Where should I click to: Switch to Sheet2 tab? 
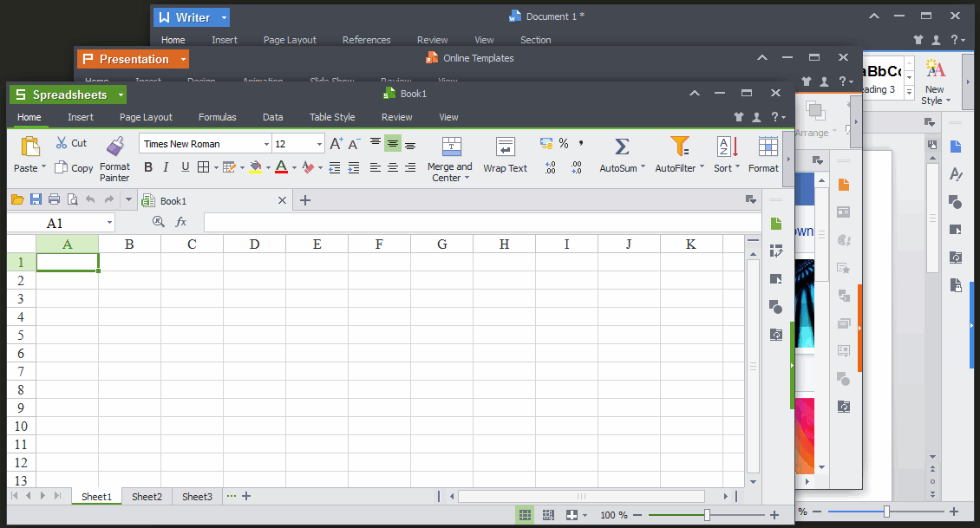pyautogui.click(x=147, y=497)
